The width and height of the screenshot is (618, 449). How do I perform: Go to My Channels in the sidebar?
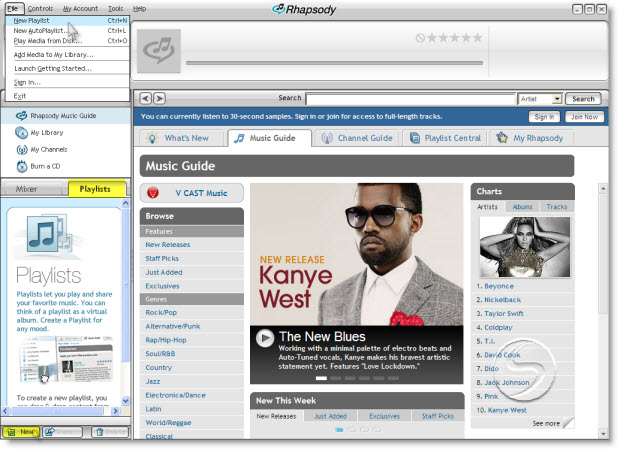click(49, 150)
